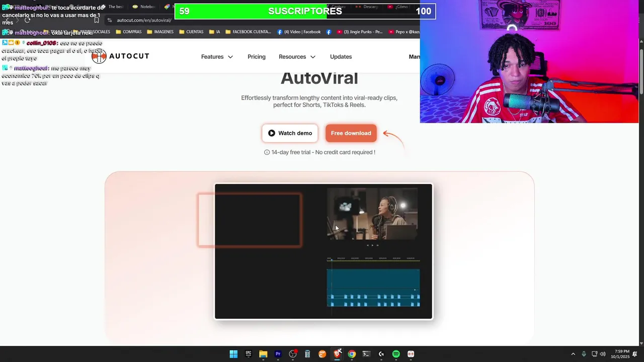Open the COMPRAS bookmark folder
Image resolution: width=644 pixels, height=362 pixels.
pos(129,32)
